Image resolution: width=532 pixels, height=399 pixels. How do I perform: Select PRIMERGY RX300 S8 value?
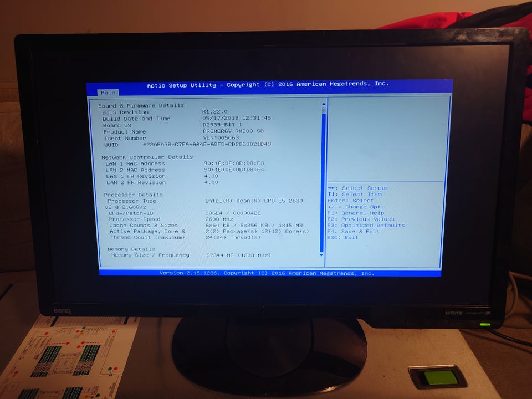(x=233, y=131)
